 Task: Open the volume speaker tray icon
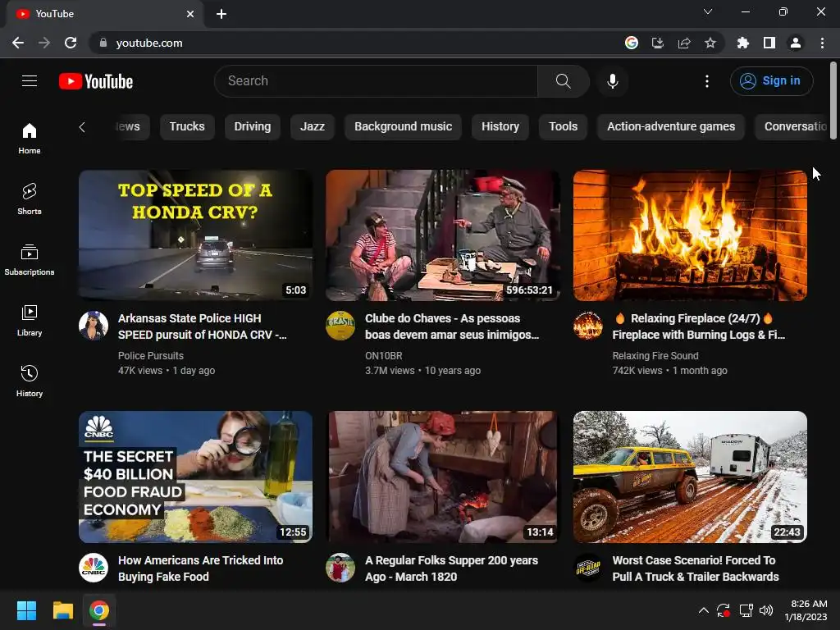point(766,610)
